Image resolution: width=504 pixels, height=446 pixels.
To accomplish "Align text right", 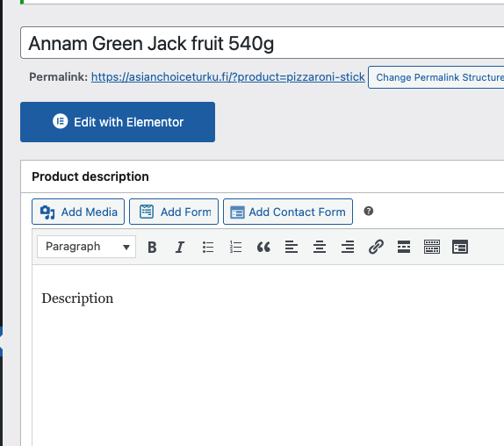I will tap(348, 247).
